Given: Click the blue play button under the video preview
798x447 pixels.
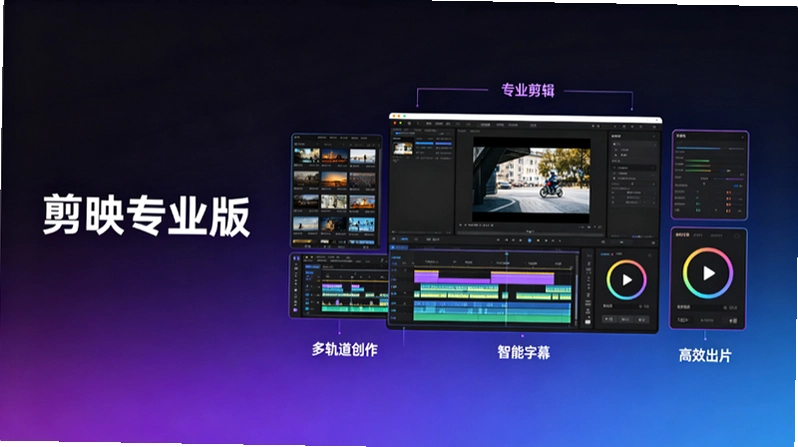Looking at the screenshot, I should click(x=529, y=240).
